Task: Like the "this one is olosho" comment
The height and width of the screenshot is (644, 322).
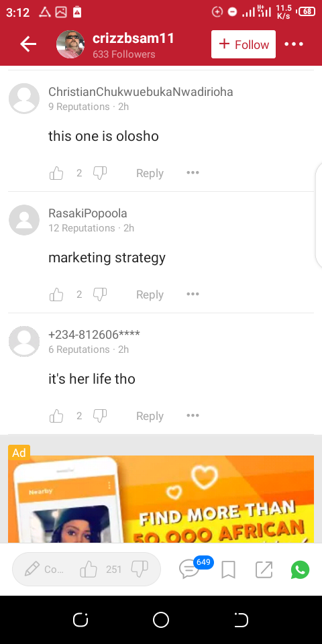Action: tap(56, 173)
